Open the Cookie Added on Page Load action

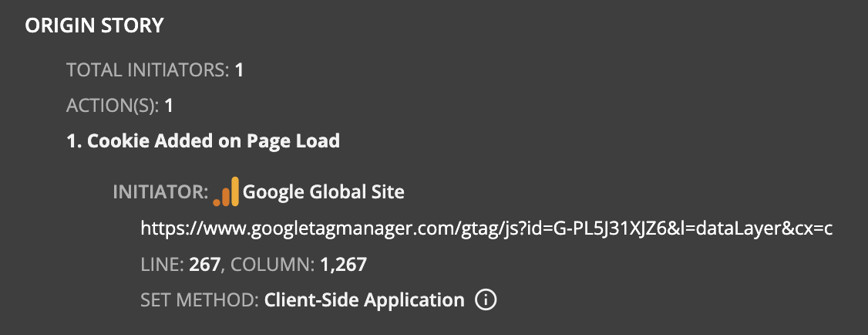click(x=203, y=142)
